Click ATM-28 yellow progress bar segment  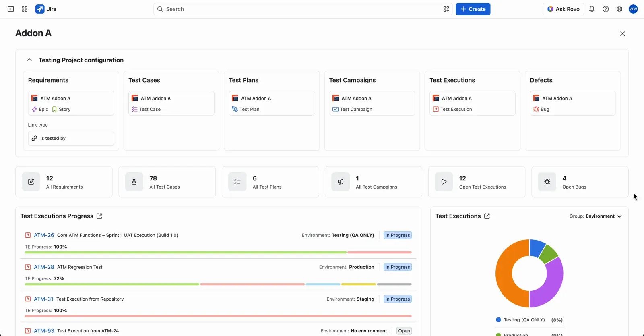coord(359,284)
